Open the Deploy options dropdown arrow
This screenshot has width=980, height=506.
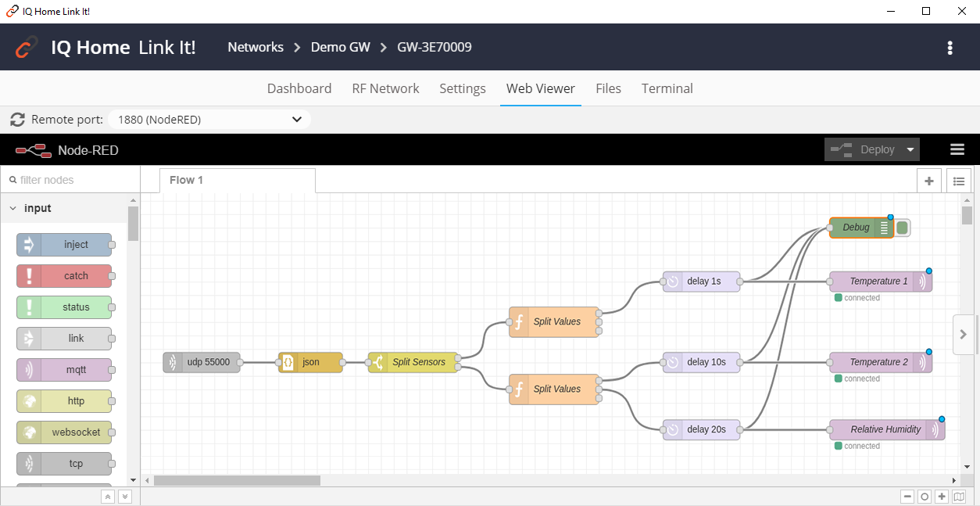[910, 149]
